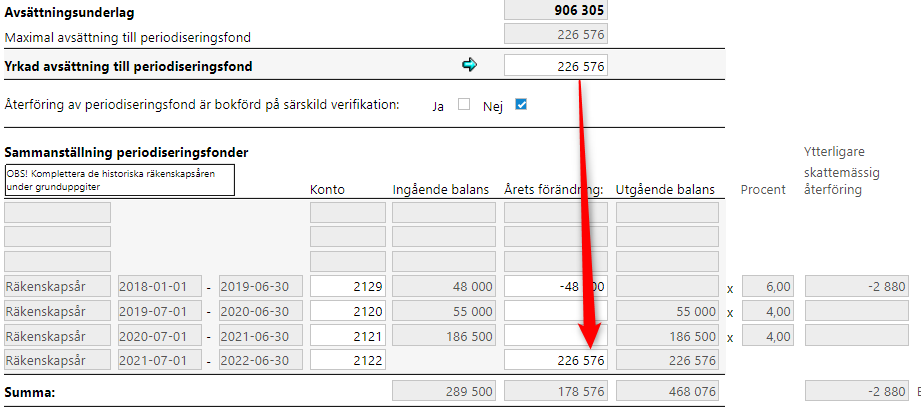
Task: Select Summa Utgående balans 468 076
Action: [667, 390]
